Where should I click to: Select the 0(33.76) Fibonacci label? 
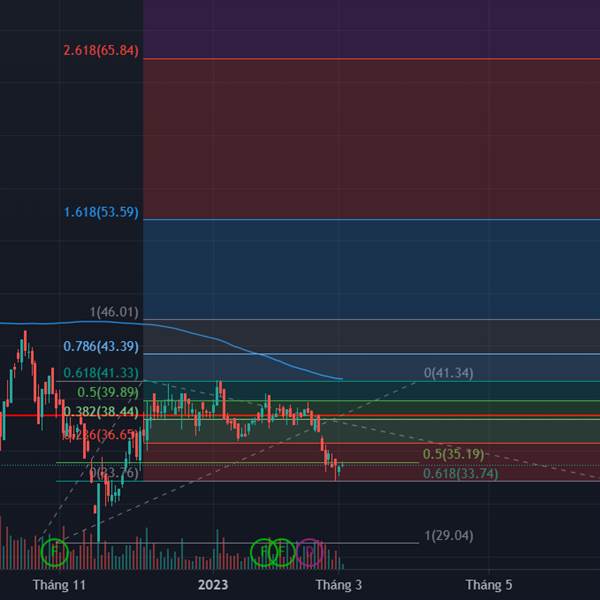point(114,473)
